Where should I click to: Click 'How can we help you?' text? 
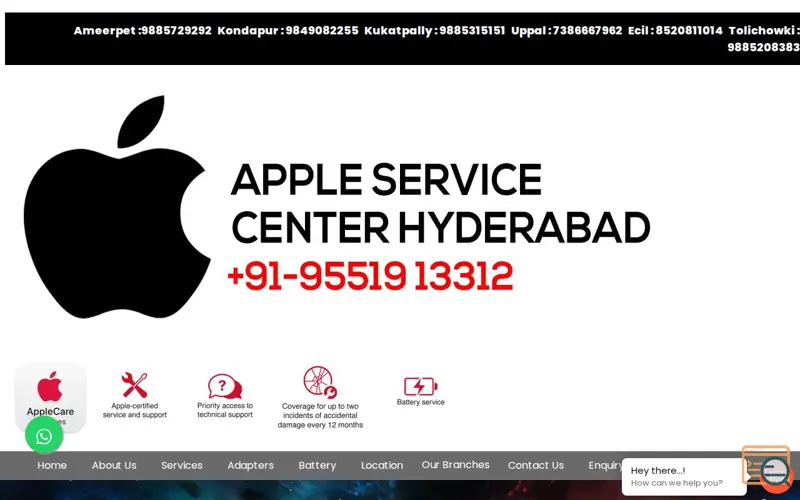point(677,483)
